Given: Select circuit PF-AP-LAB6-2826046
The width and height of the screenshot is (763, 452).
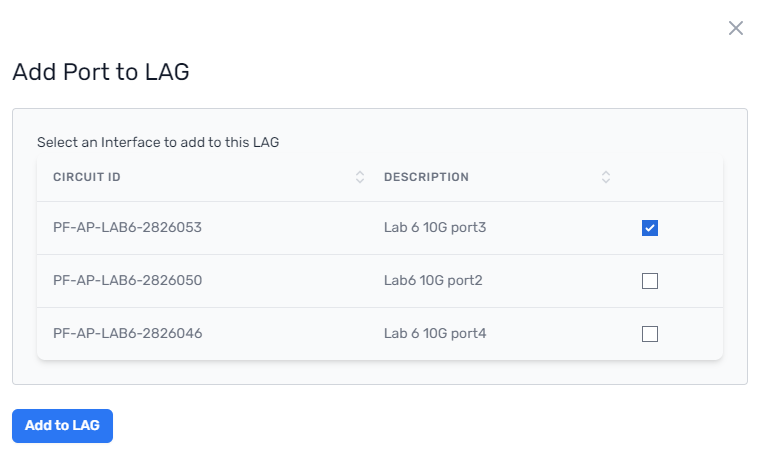Looking at the screenshot, I should click(x=127, y=333).
